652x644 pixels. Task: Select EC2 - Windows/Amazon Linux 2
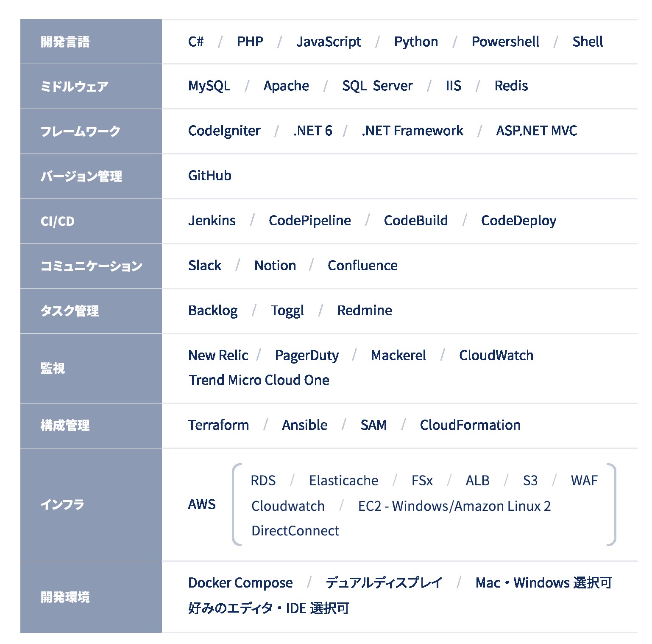coord(454,506)
